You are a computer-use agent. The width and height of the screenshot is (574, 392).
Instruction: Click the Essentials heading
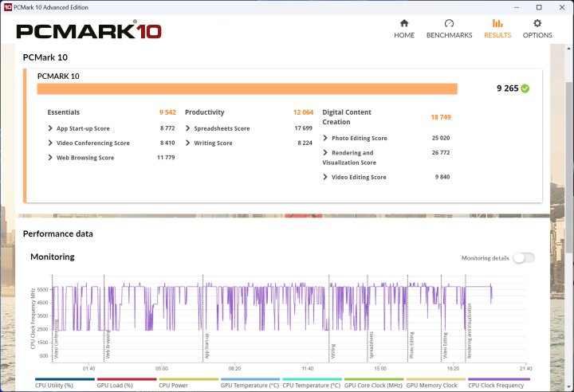tap(63, 112)
